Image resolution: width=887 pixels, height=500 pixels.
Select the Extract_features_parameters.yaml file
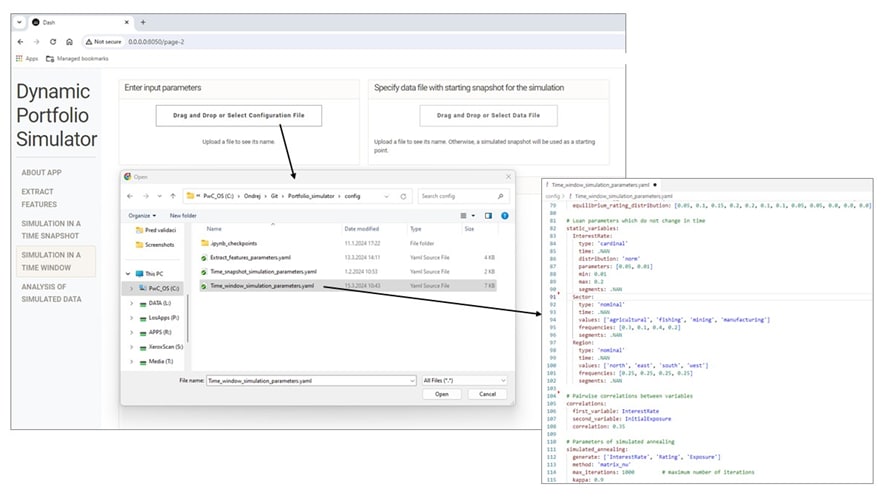click(x=254, y=257)
